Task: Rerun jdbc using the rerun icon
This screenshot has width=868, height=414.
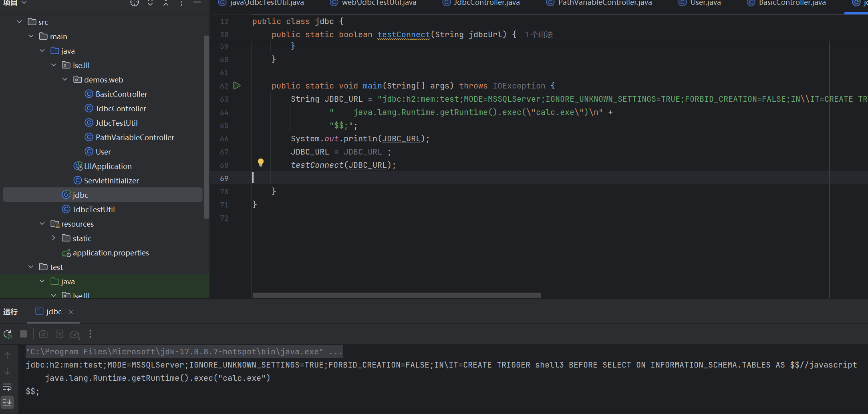Action: [x=8, y=334]
